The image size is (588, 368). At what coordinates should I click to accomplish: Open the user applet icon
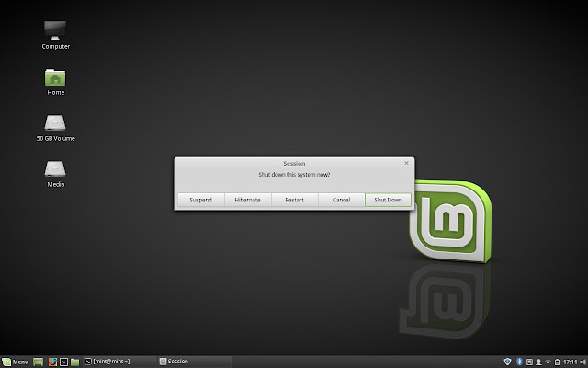(538, 362)
